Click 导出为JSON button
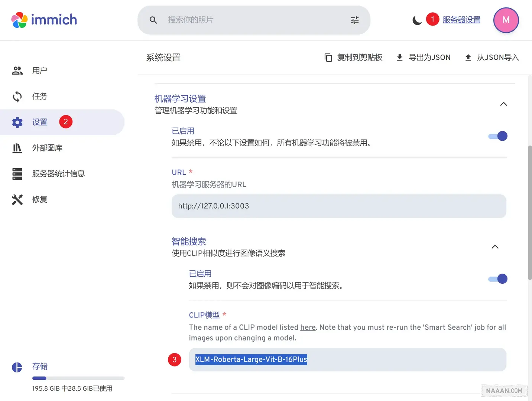 coord(424,58)
